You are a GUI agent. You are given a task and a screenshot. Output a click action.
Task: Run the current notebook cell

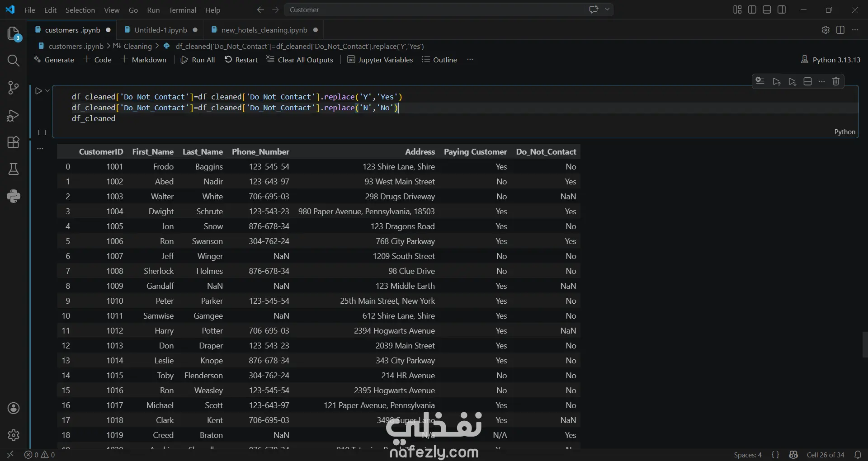(38, 91)
